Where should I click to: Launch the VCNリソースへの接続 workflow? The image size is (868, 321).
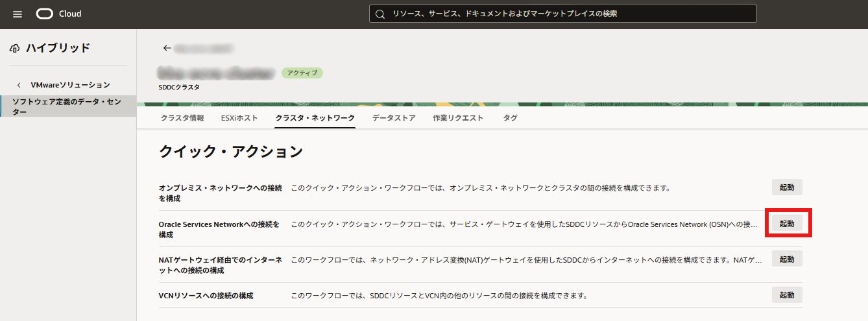787,295
